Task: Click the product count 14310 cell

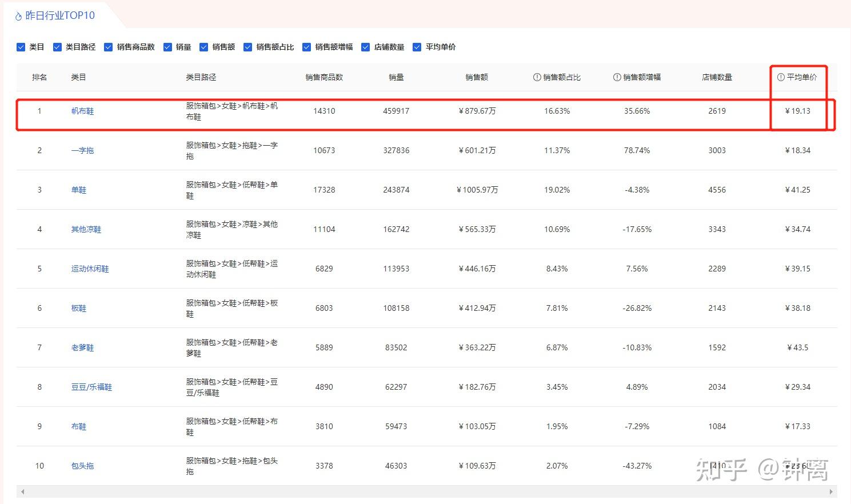Action: tap(324, 111)
